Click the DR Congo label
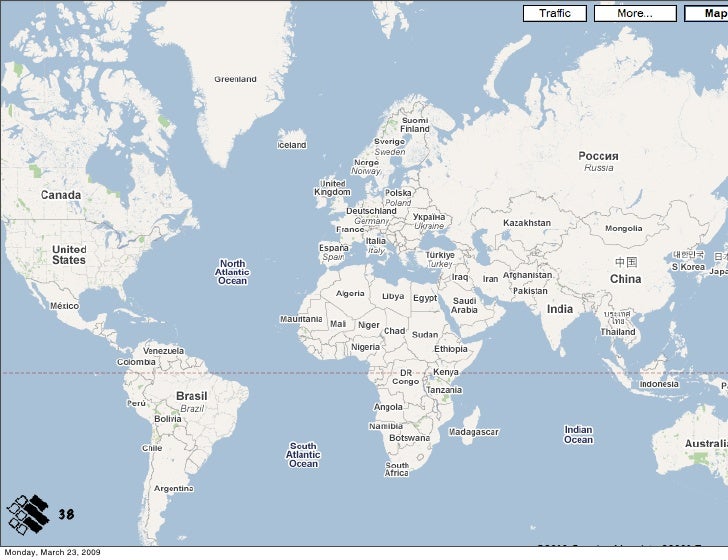The image size is (728, 560). [406, 377]
